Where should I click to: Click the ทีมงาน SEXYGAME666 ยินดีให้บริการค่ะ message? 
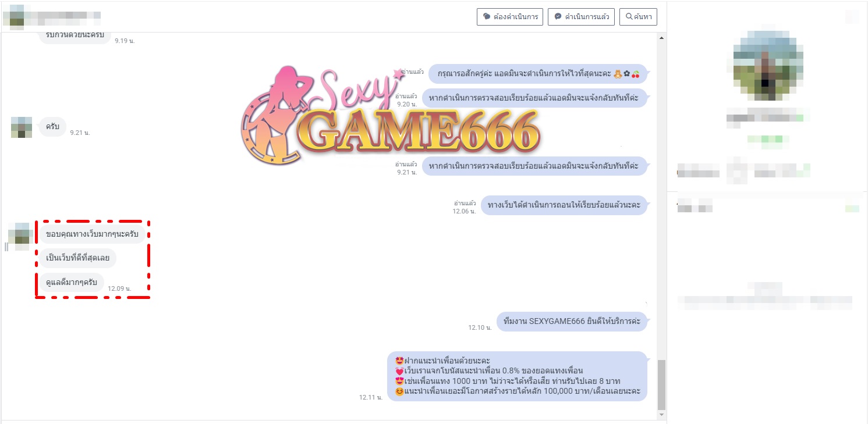(x=572, y=322)
